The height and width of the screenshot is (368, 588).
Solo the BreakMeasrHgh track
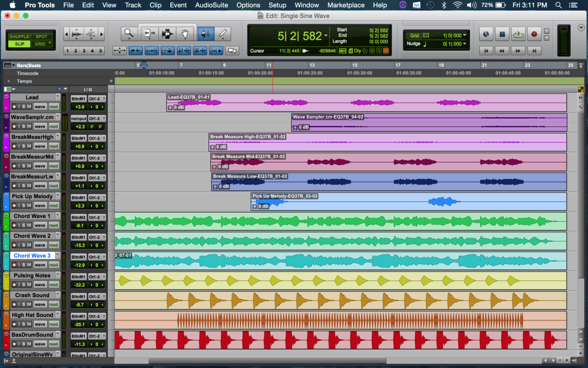pyautogui.click(x=24, y=146)
